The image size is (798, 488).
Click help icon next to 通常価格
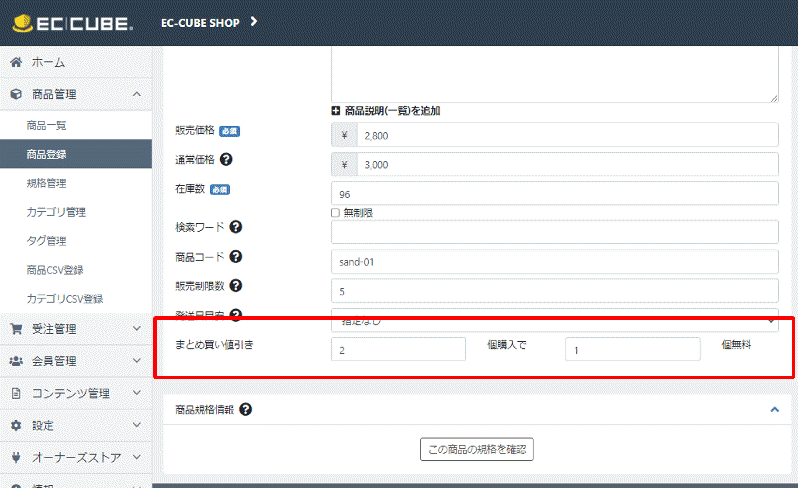[226, 159]
